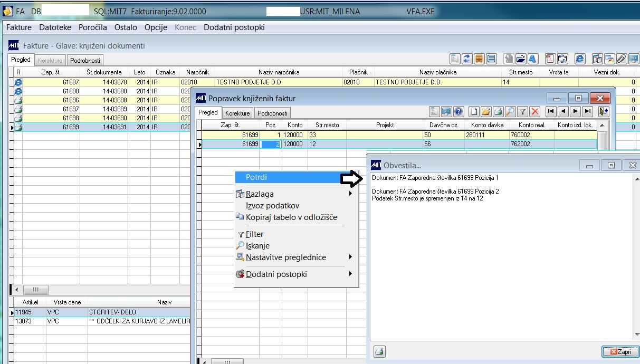
Task: Click the exit door icon
Action: 603,111
